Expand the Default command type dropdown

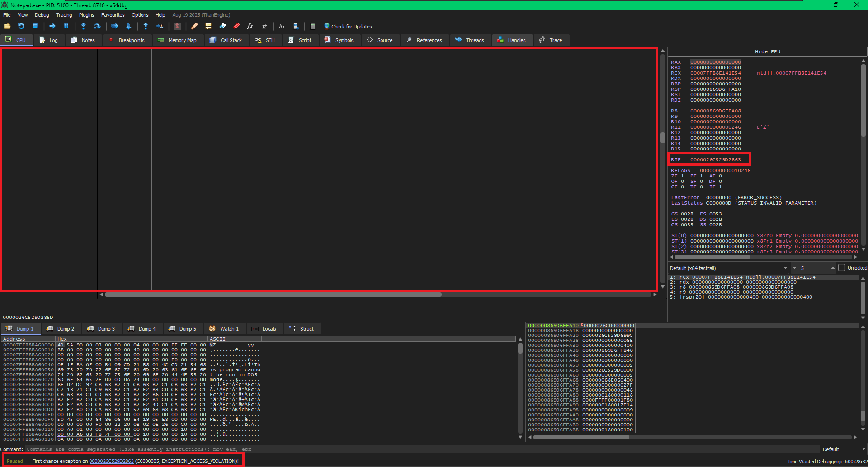844,449
